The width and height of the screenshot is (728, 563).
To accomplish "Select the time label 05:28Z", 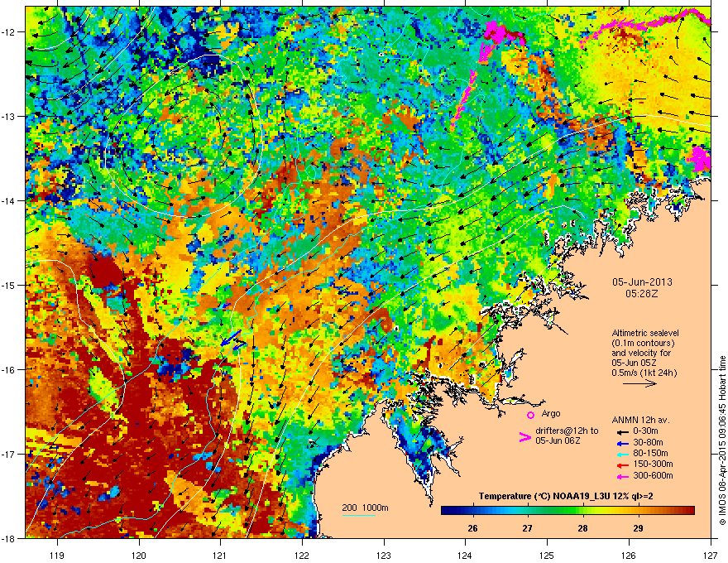I will [x=642, y=294].
